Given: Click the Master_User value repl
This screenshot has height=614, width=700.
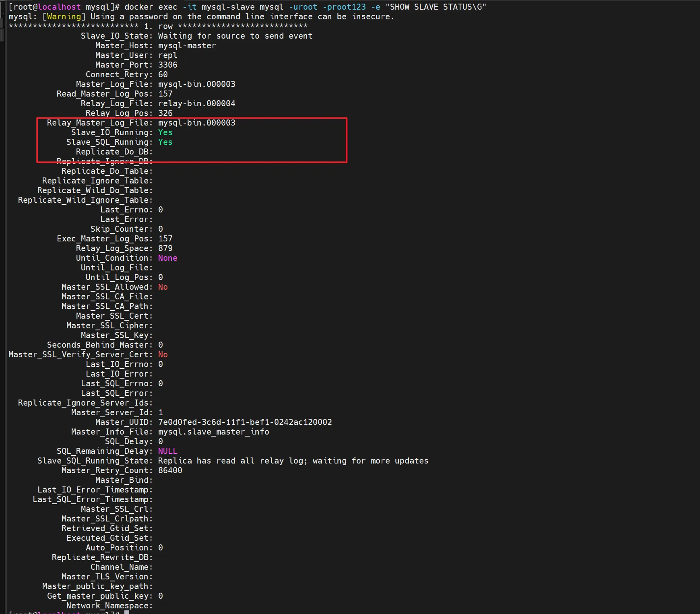Looking at the screenshot, I should (x=167, y=55).
